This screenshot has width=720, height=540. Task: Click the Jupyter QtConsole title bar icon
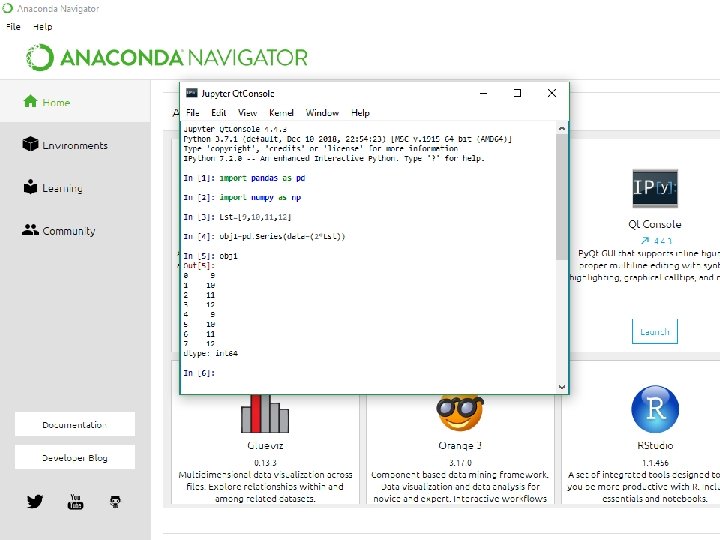(x=191, y=93)
